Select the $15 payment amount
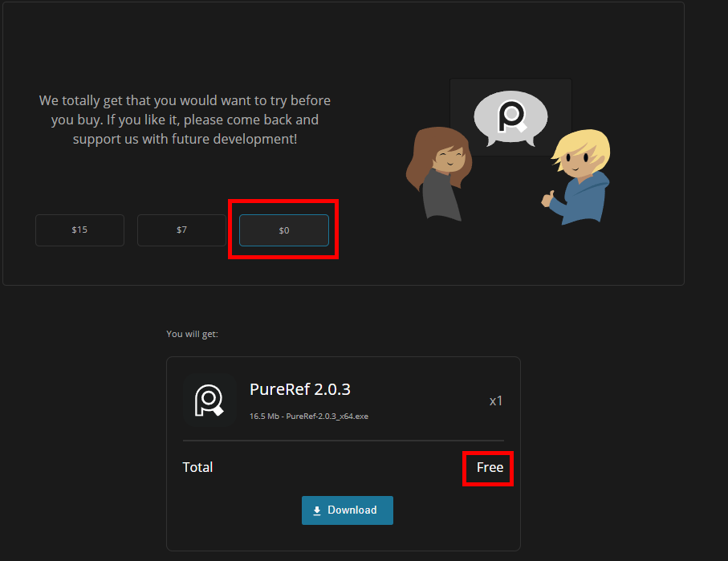The width and height of the screenshot is (728, 561). (79, 230)
